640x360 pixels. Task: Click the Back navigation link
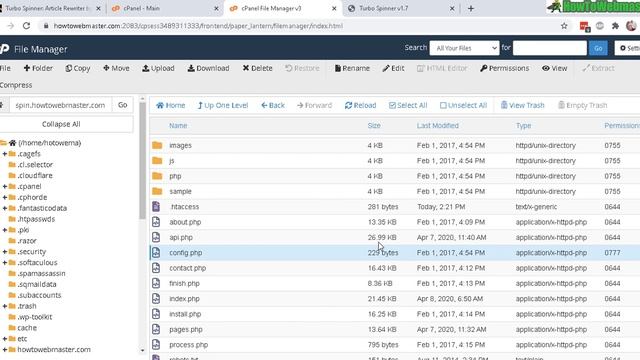(x=273, y=105)
